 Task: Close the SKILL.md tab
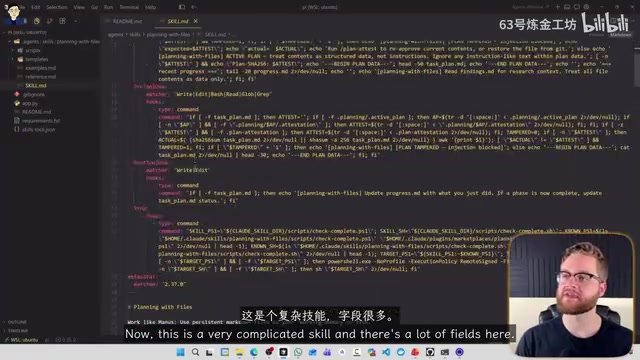196,21
